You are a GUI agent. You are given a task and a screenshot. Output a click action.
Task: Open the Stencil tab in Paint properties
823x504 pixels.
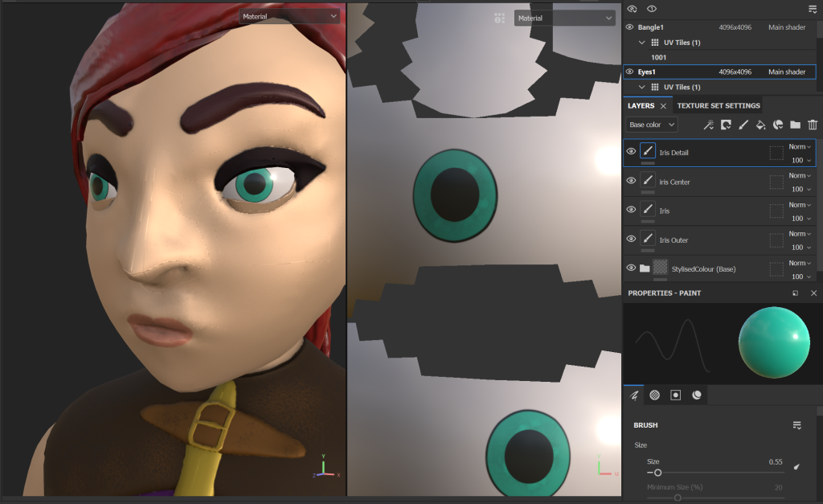pos(675,395)
